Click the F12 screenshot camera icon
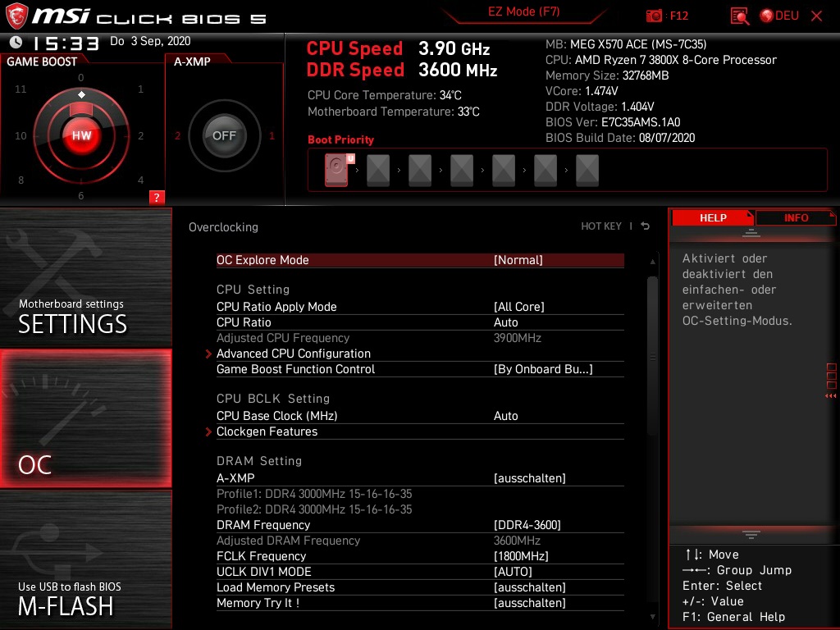 [x=654, y=16]
